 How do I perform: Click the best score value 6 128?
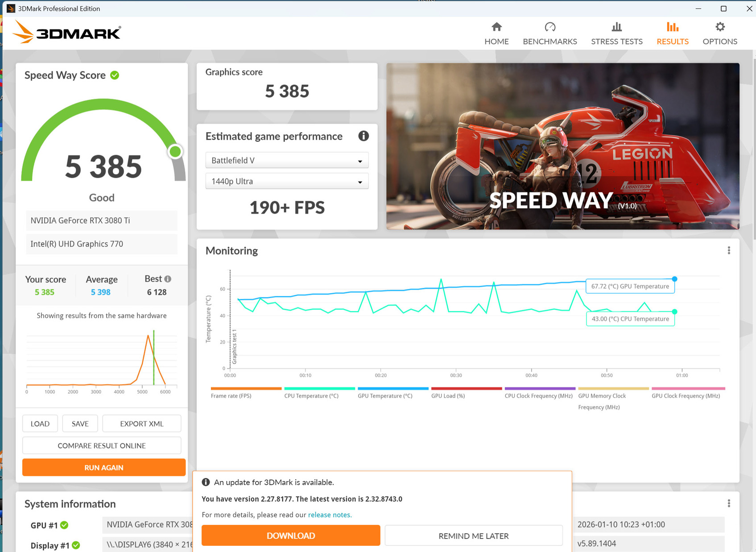[157, 292]
